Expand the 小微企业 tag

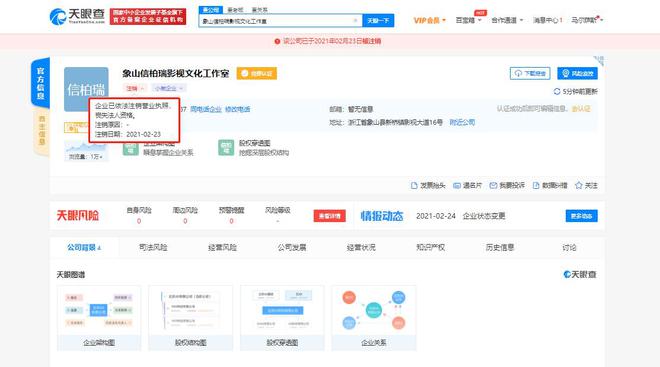[x=168, y=88]
